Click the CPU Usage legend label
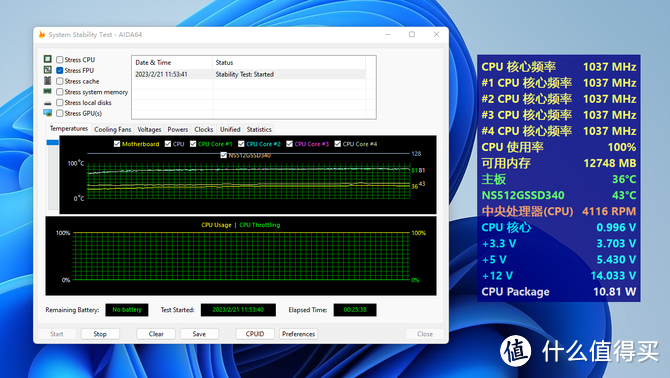 216,225
